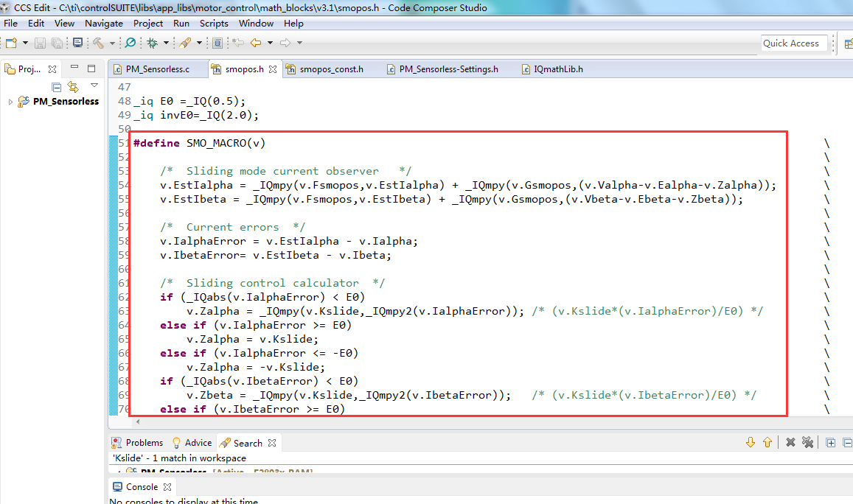853x504 pixels.
Task: Start a Debug session via the bug icon
Action: [152, 43]
